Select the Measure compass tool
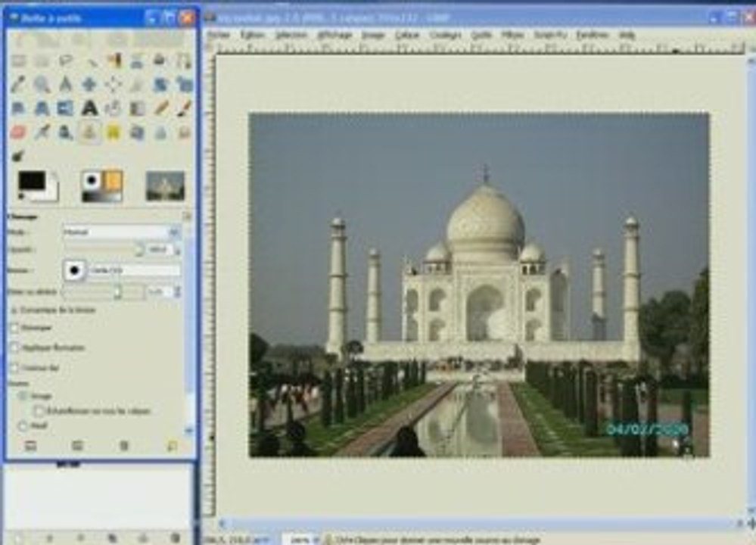The width and height of the screenshot is (756, 545). pyautogui.click(x=66, y=85)
